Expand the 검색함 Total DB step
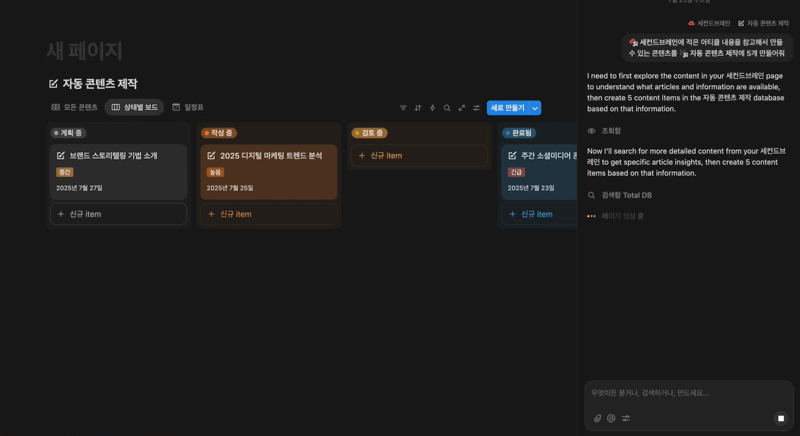800x436 pixels. (619, 195)
